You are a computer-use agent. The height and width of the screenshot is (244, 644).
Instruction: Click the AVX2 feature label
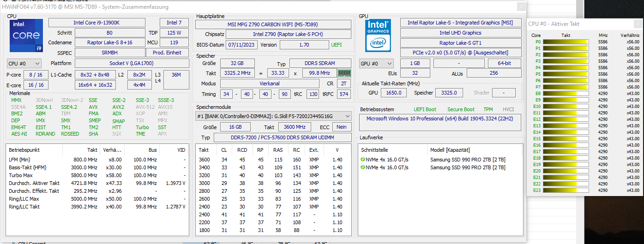[118, 107]
